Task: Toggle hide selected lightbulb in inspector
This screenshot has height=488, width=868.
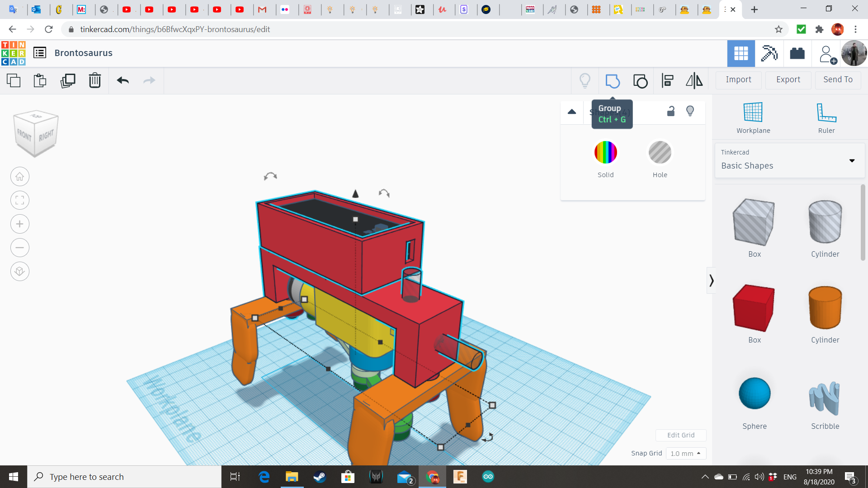Action: tap(690, 111)
